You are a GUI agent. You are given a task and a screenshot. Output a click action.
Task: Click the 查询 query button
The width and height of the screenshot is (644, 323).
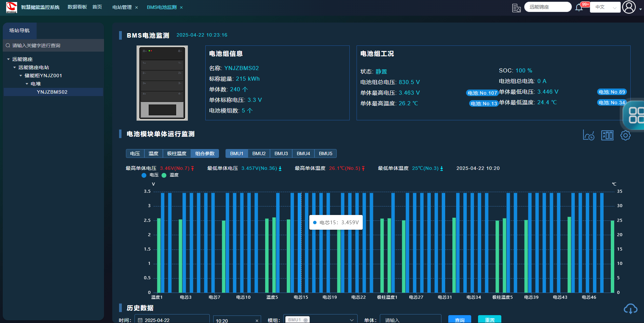pyautogui.click(x=460, y=320)
